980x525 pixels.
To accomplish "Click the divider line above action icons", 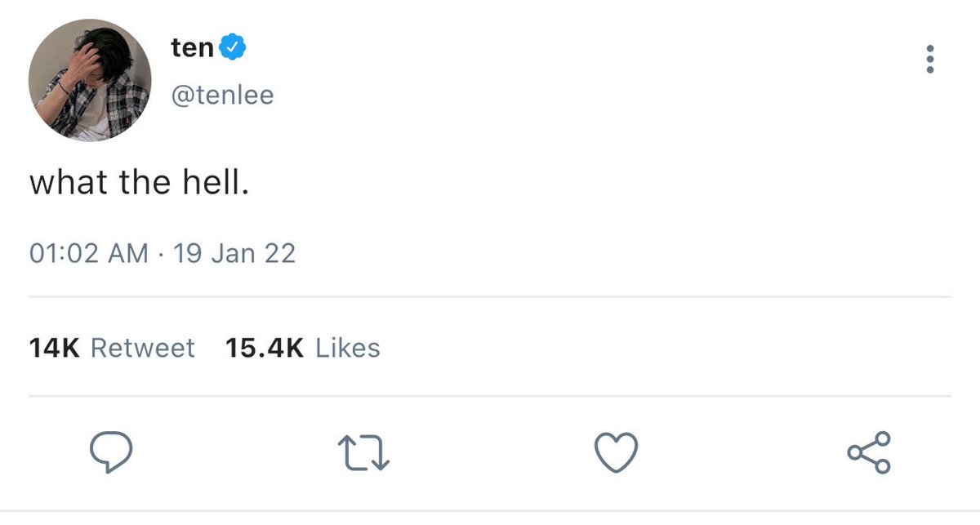I will [490, 397].
